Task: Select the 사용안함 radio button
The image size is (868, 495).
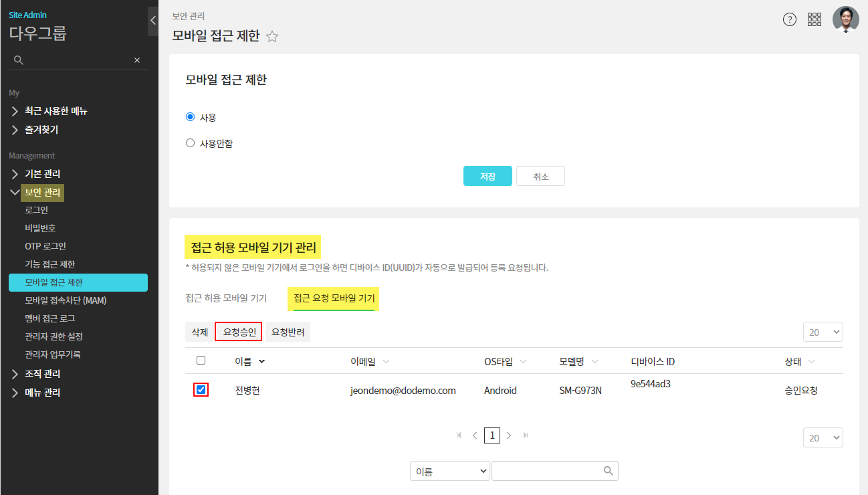Action: pos(190,142)
